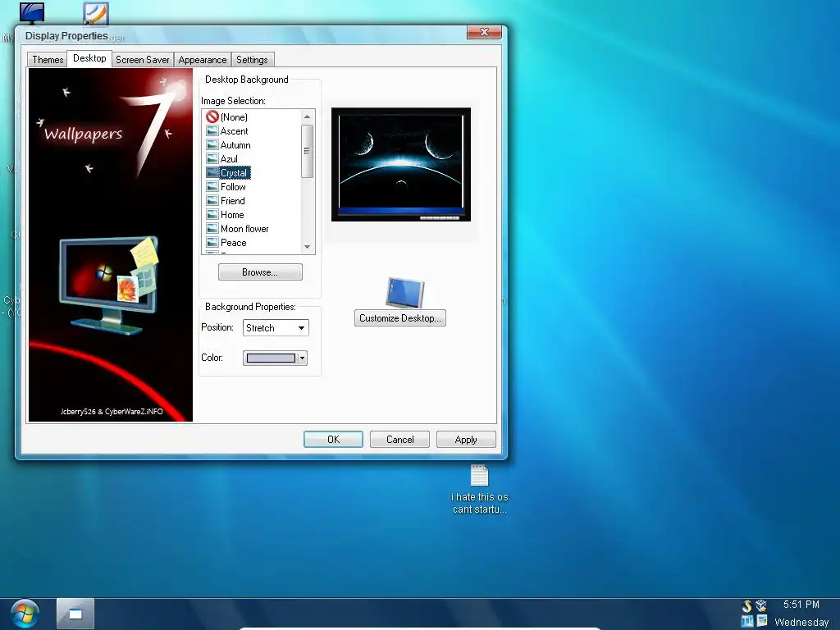
Task: Click the Cancel button
Action: point(399,440)
